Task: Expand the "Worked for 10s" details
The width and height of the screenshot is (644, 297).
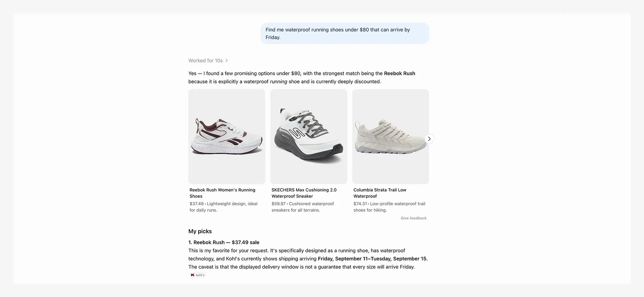Action: pos(208,61)
